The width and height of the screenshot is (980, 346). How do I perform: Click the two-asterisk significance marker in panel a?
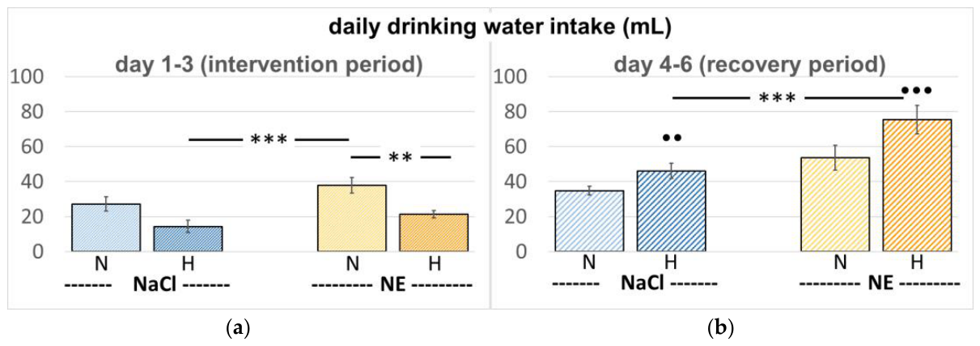pyautogui.click(x=401, y=157)
